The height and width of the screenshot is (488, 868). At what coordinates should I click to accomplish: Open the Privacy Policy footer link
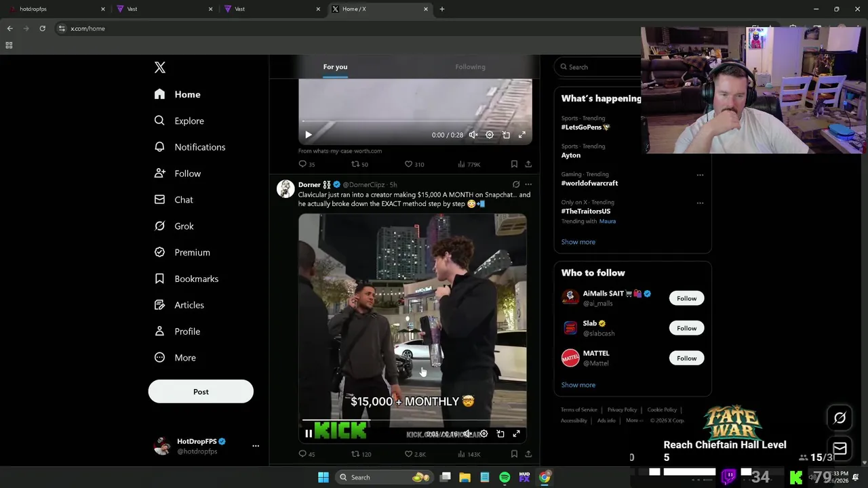pyautogui.click(x=622, y=409)
